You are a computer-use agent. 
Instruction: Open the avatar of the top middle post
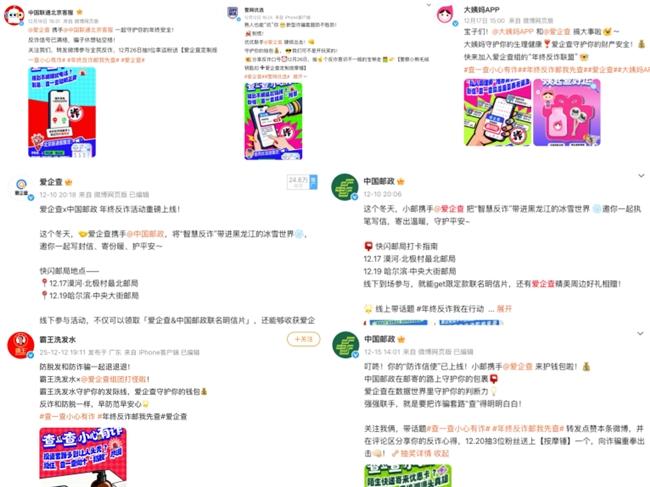(233, 13)
